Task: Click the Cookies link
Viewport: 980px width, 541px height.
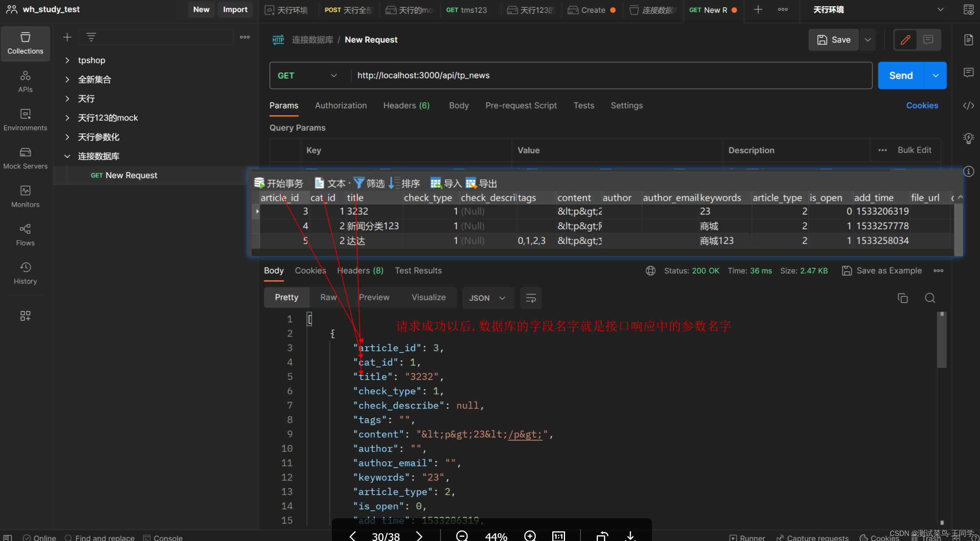Action: pyautogui.click(x=922, y=105)
